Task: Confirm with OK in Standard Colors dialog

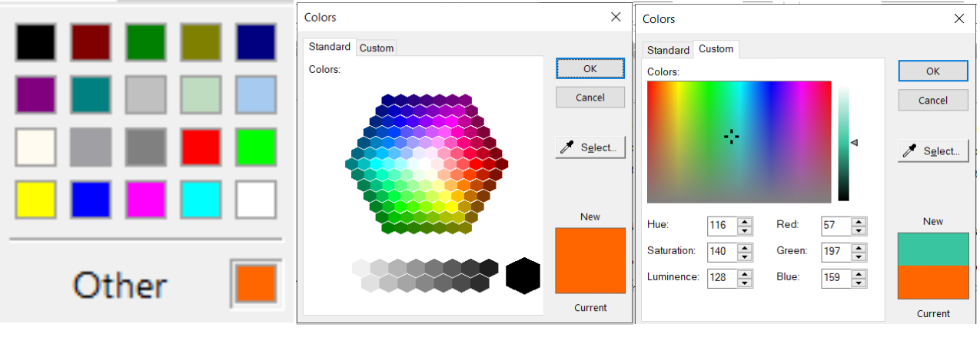Action: pyautogui.click(x=590, y=68)
